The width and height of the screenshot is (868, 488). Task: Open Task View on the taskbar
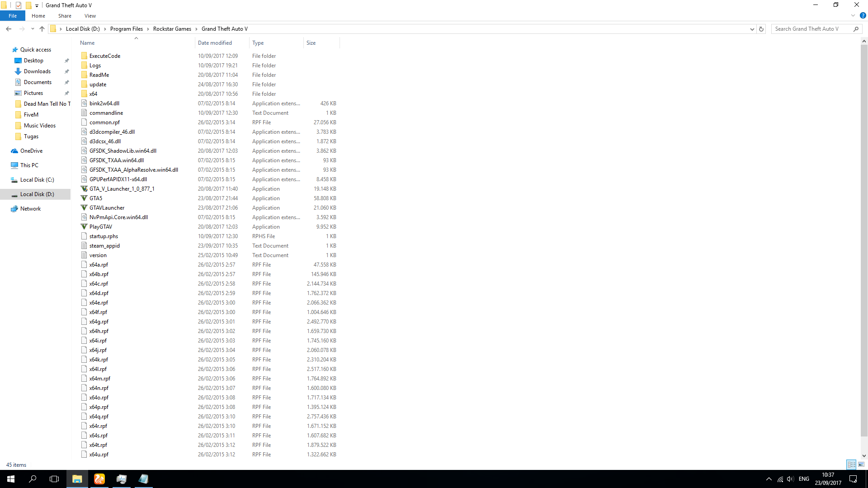coord(54,479)
